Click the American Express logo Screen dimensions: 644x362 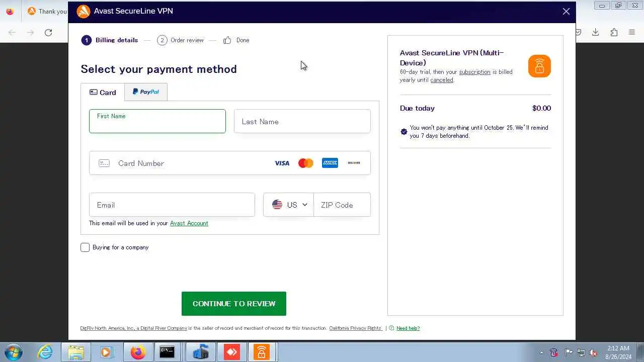(x=330, y=163)
